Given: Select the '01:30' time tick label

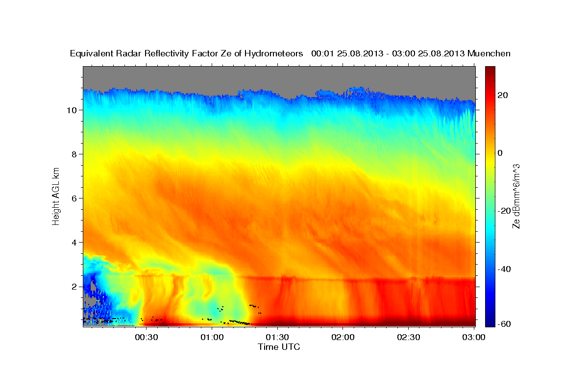Looking at the screenshot, I should 277,337.
